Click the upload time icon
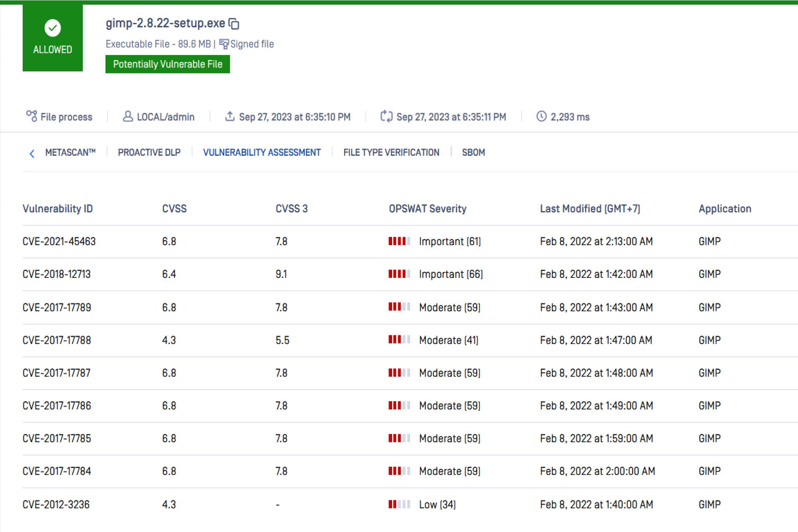 coord(230,116)
